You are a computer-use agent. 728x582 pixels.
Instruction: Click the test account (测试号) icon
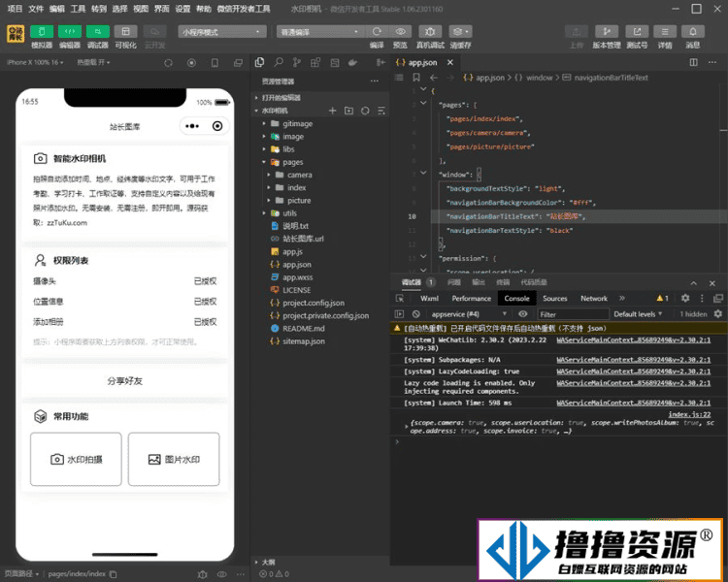[x=637, y=32]
